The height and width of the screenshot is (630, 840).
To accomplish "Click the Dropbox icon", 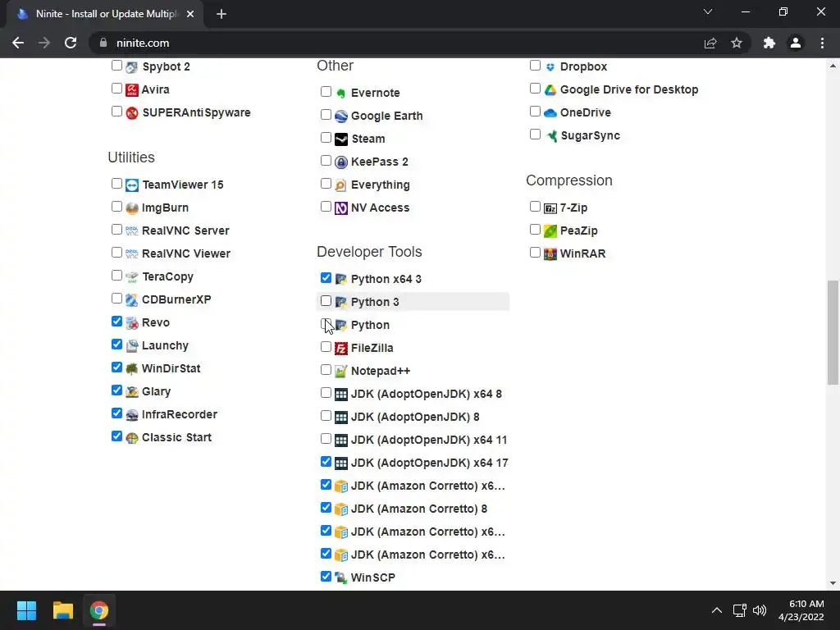I will coord(550,67).
